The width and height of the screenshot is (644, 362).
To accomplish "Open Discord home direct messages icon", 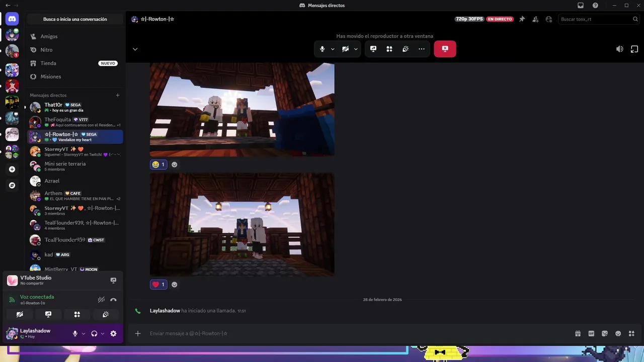I will (12, 19).
